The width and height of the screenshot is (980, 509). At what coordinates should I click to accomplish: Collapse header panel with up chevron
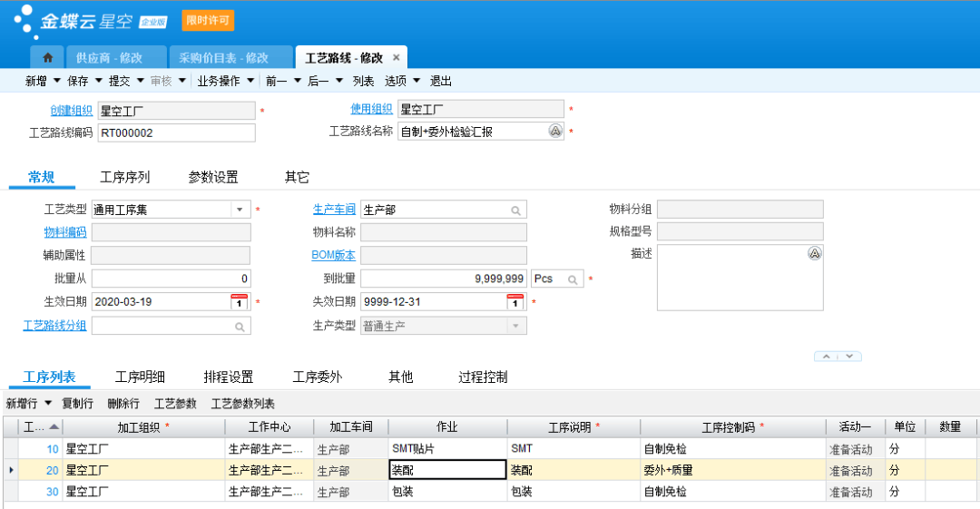click(x=827, y=357)
